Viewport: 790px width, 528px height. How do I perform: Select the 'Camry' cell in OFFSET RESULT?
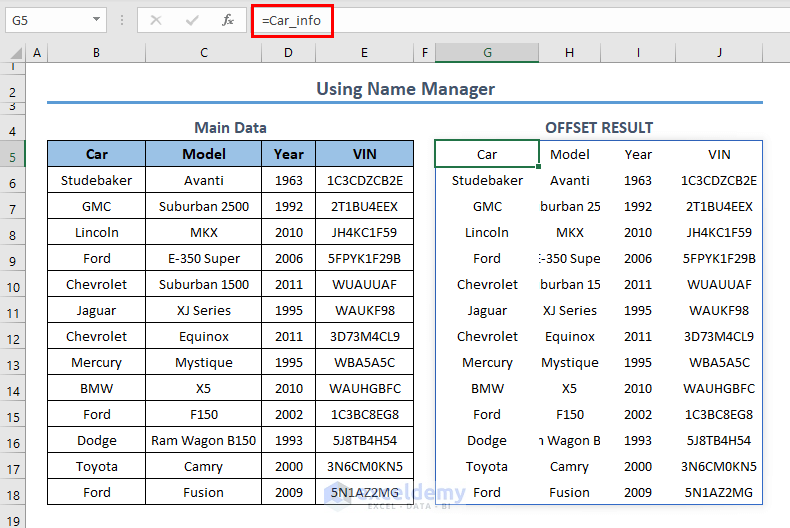[569, 466]
